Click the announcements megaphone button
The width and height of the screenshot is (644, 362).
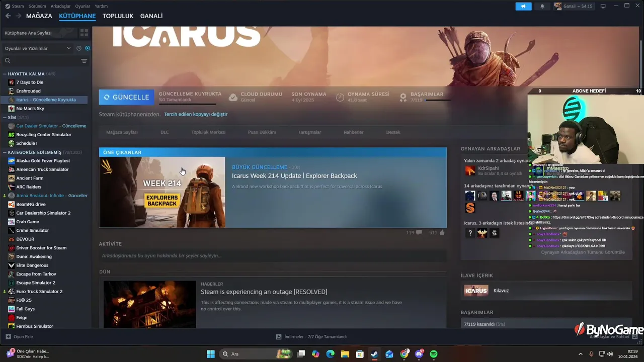523,6
